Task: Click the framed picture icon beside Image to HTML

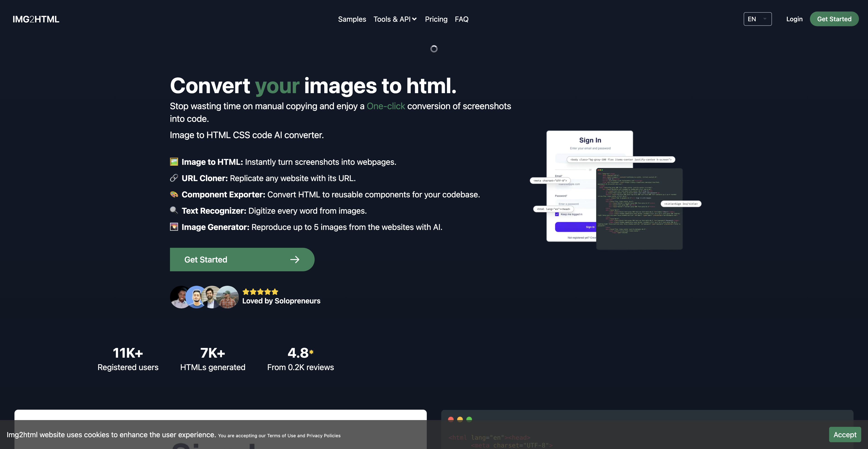Action: [174, 162]
